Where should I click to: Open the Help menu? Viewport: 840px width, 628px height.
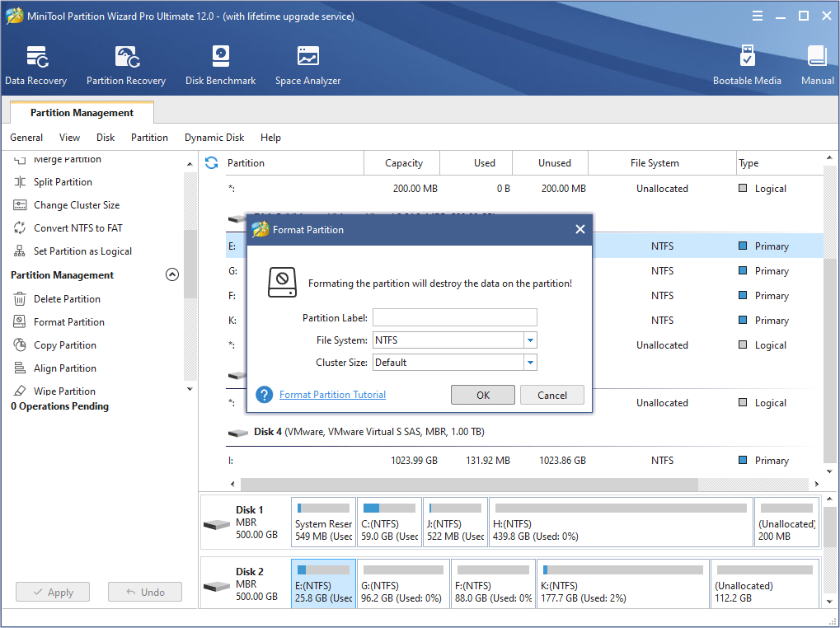pos(270,138)
